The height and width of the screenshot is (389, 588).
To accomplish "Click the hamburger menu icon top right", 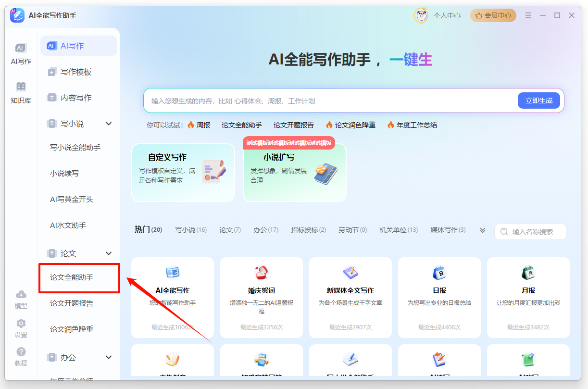I will [x=528, y=15].
